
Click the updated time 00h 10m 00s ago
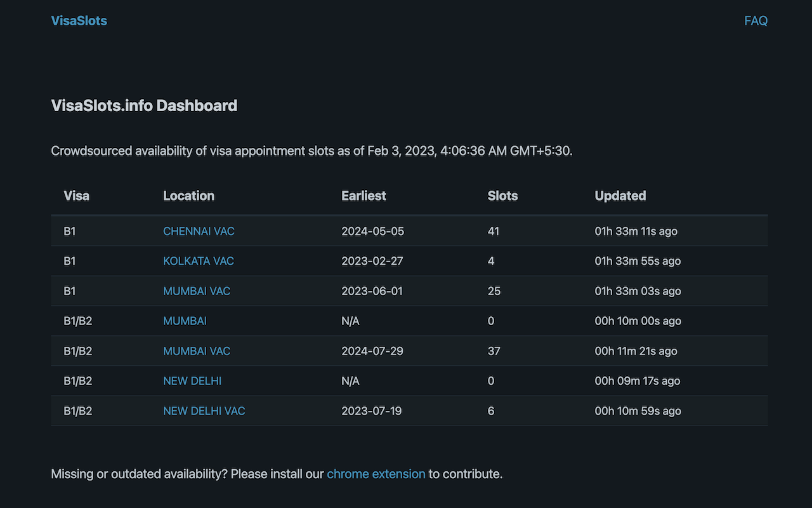tap(638, 321)
